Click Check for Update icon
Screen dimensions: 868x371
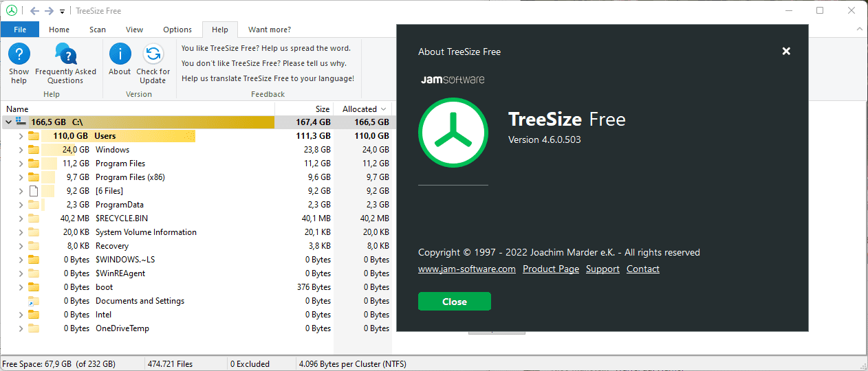pos(153,54)
